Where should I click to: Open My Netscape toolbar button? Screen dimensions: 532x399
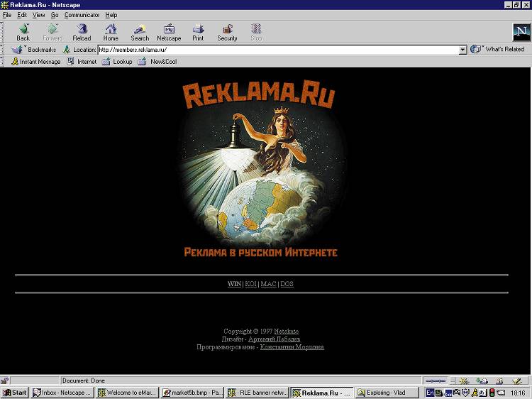(169, 32)
